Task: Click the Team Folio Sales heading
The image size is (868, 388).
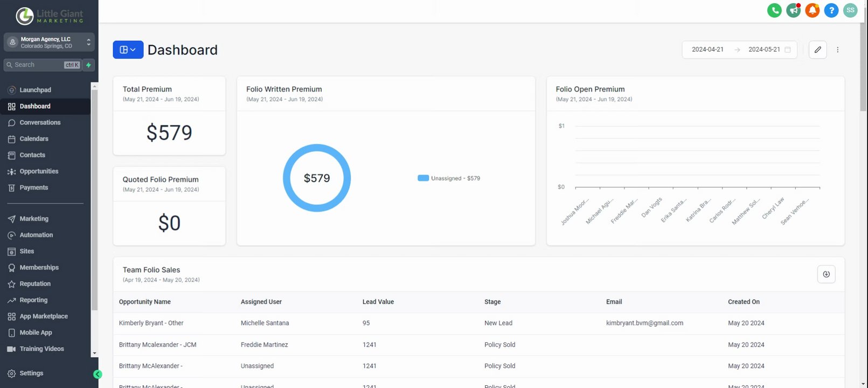Action: pyautogui.click(x=151, y=270)
